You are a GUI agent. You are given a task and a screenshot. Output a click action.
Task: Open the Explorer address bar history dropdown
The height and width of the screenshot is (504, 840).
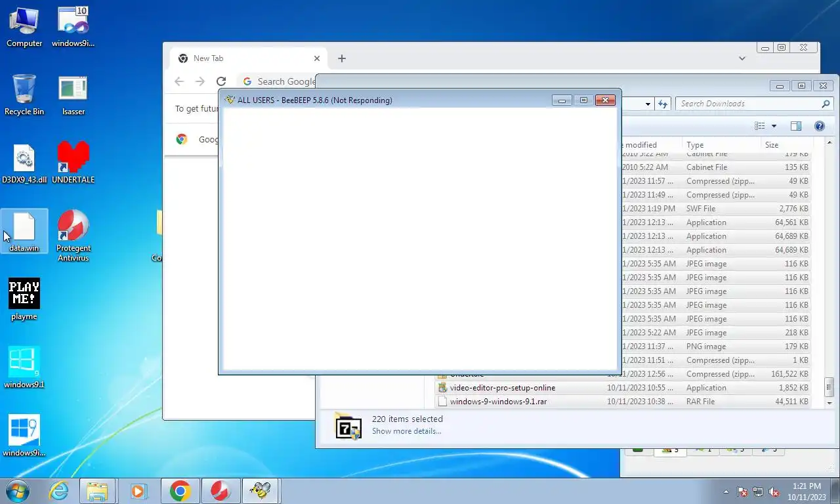pos(648,104)
